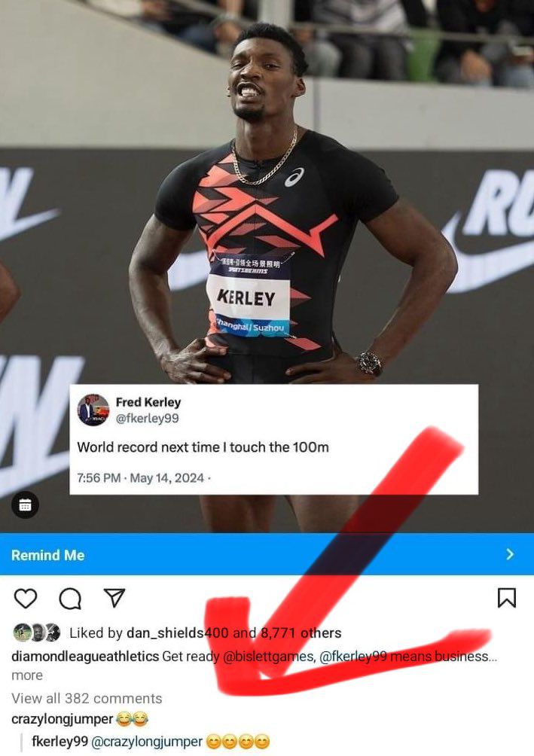Open @fkerley99 mention in caption

(x=352, y=656)
